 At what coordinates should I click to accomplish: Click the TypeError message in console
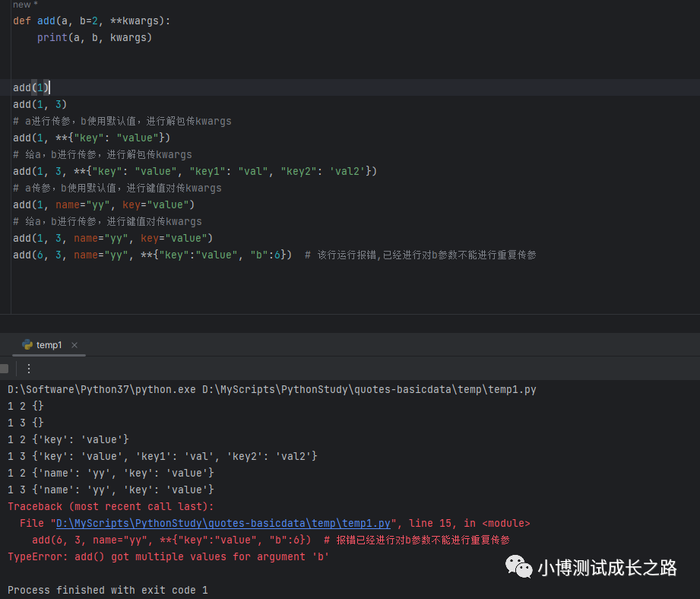coord(168,556)
